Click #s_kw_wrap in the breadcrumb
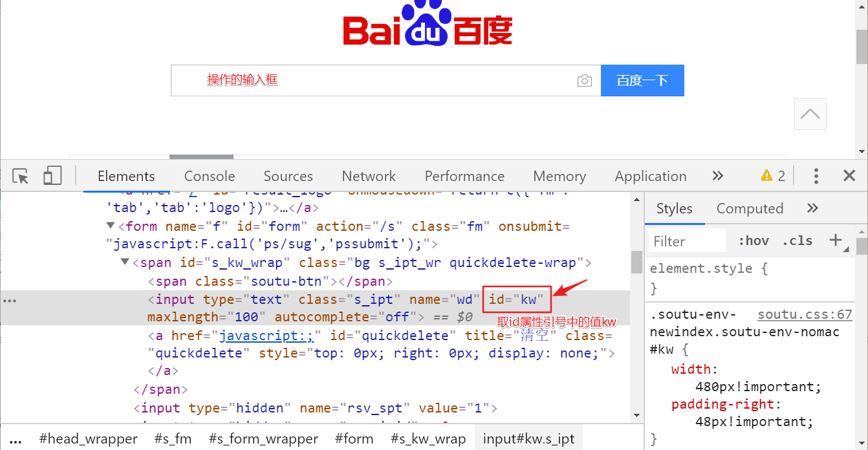The height and width of the screenshot is (450, 868). [428, 438]
